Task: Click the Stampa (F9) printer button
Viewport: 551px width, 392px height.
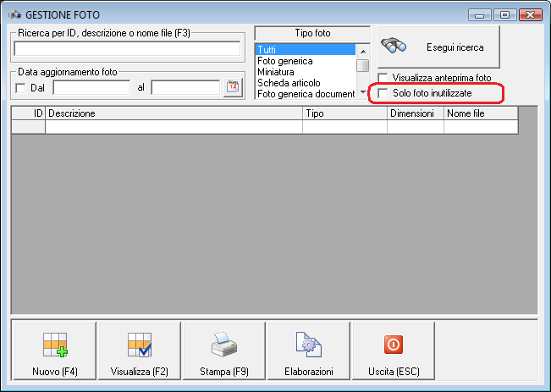Action: 224,351
